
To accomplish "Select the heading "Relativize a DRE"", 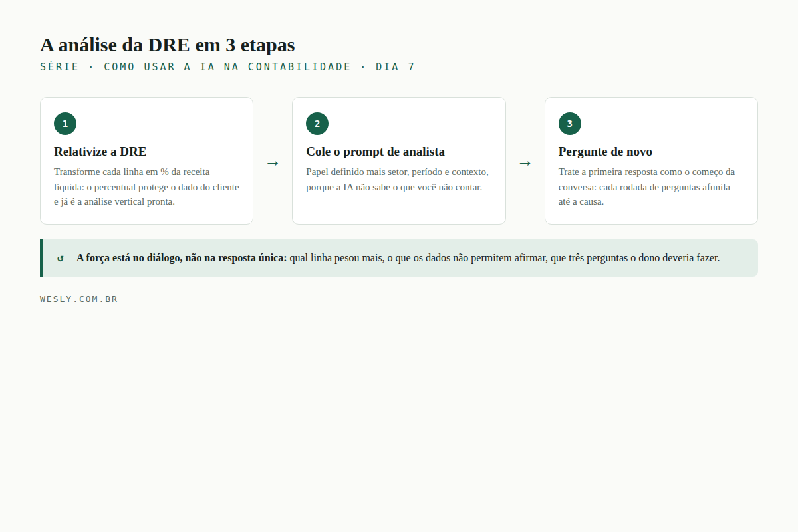I will coord(100,152).
